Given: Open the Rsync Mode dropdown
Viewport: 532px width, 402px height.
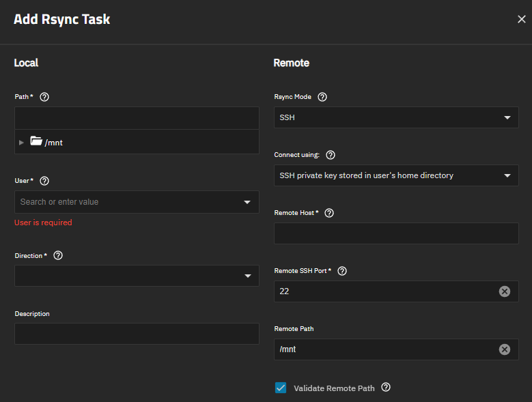Looking at the screenshot, I should point(507,117).
